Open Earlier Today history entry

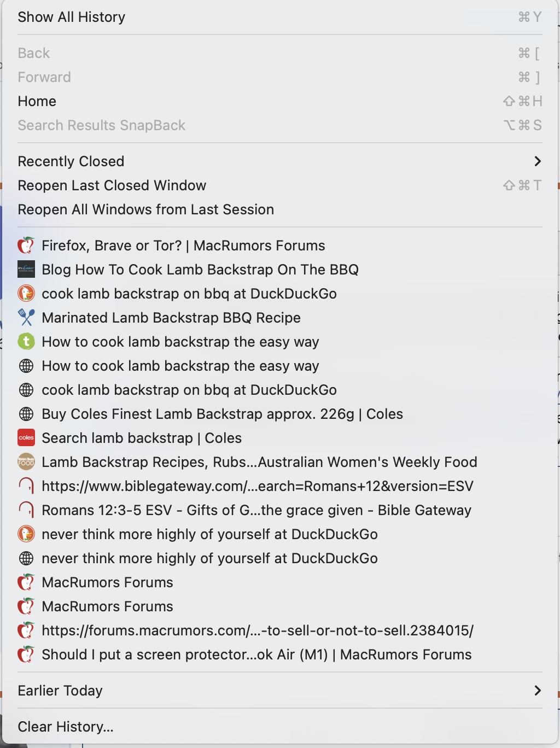[280, 691]
